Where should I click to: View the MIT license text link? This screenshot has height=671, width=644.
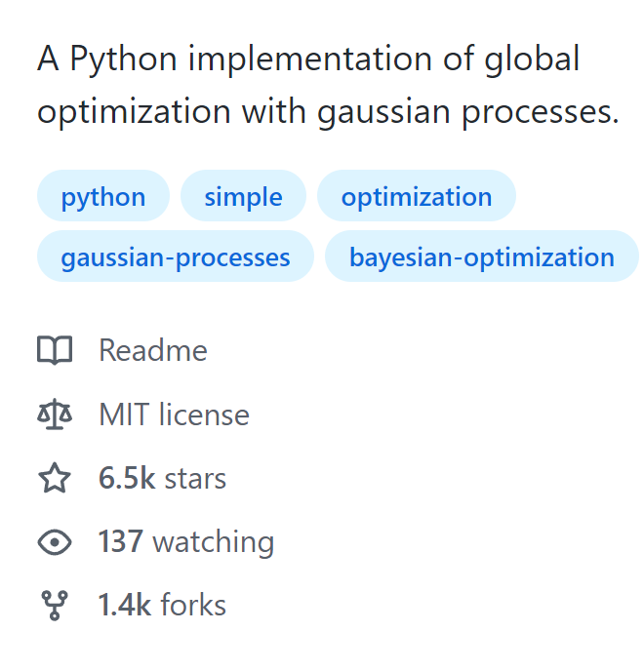(174, 414)
